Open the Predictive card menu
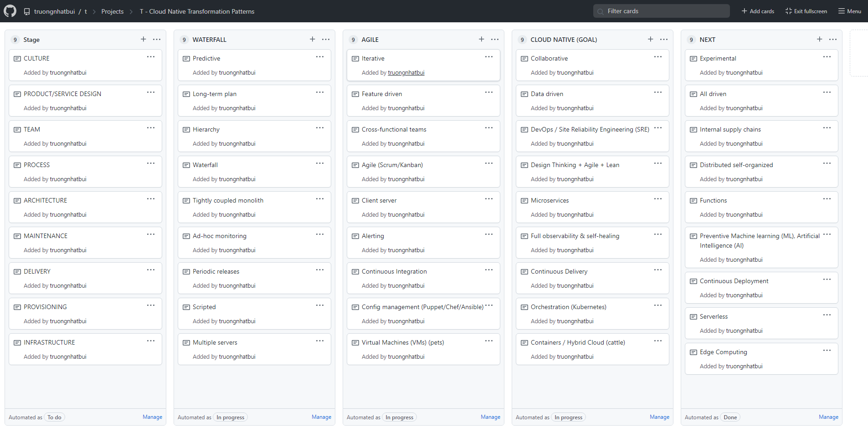 320,57
